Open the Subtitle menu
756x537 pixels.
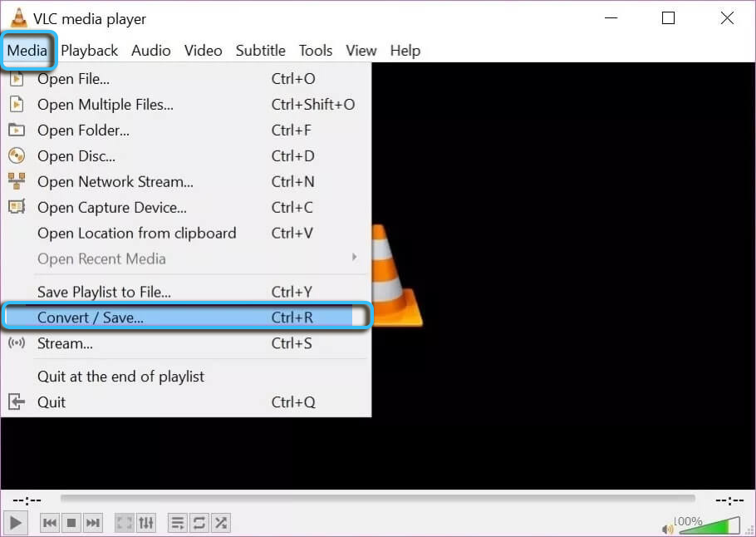pyautogui.click(x=260, y=50)
